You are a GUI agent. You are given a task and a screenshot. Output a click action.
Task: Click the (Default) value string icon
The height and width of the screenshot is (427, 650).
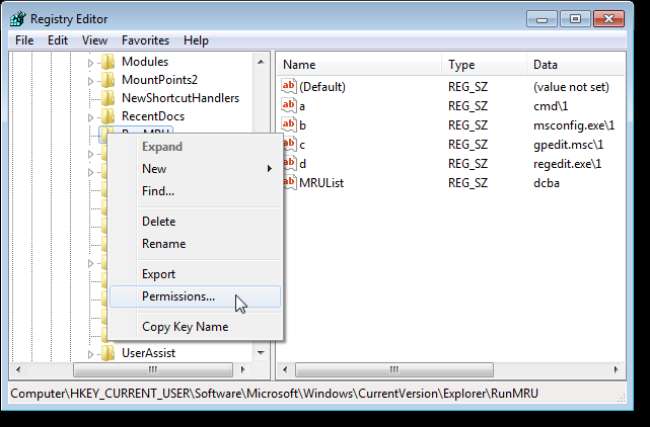coord(289,86)
